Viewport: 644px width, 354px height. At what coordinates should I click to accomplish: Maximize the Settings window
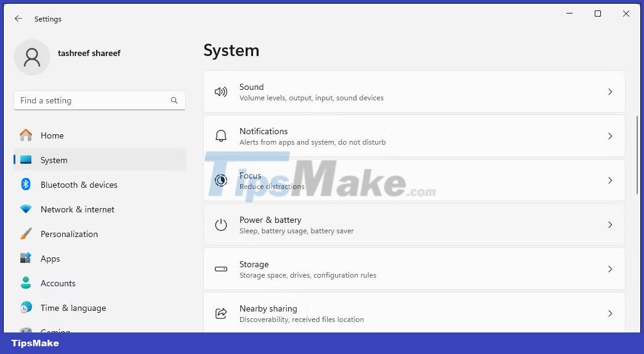(598, 14)
